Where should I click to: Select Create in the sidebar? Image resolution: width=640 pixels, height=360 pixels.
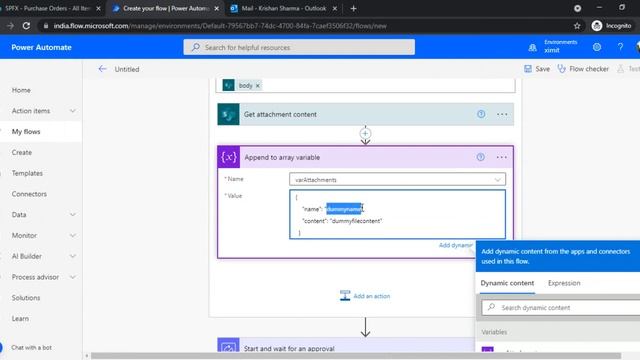(22, 152)
